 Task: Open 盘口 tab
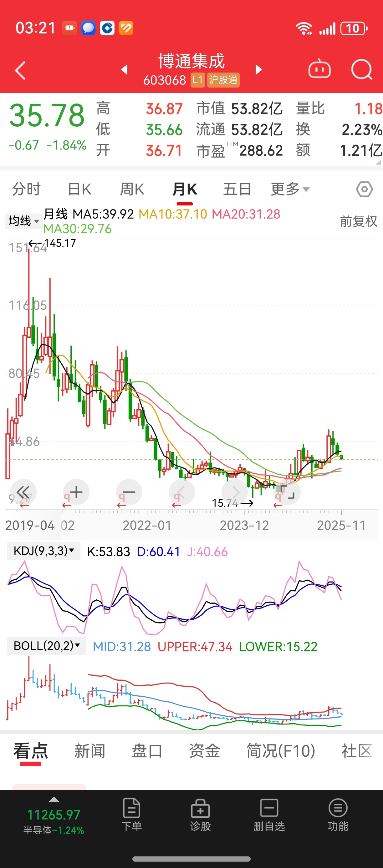click(x=147, y=751)
